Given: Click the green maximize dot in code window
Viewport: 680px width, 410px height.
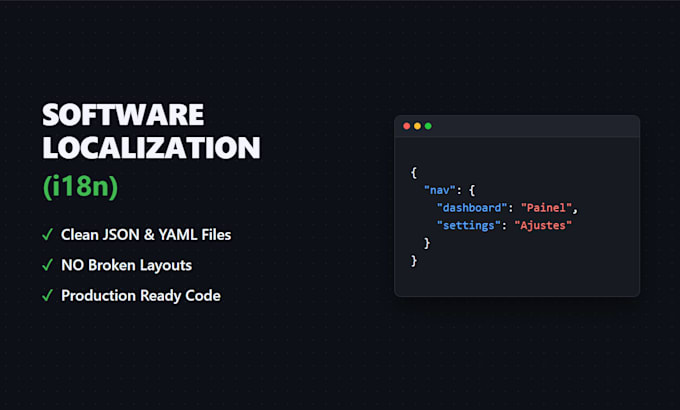Looking at the screenshot, I should coord(428,126).
